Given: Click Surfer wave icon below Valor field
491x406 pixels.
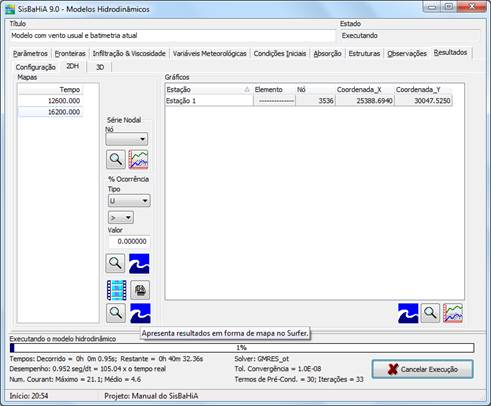Looking at the screenshot, I should tap(139, 263).
